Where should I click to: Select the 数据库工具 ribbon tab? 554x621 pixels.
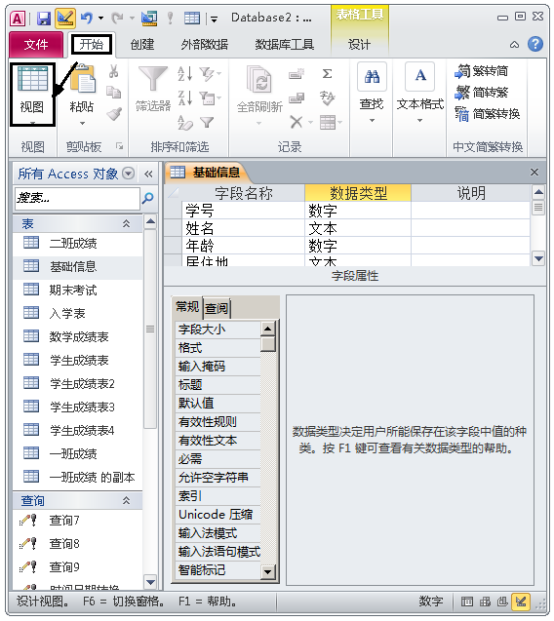284,44
